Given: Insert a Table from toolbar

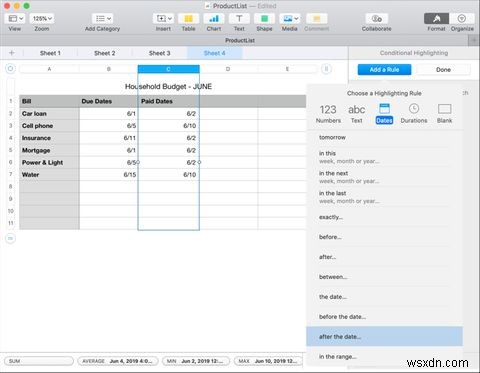Looking at the screenshot, I should [188, 19].
